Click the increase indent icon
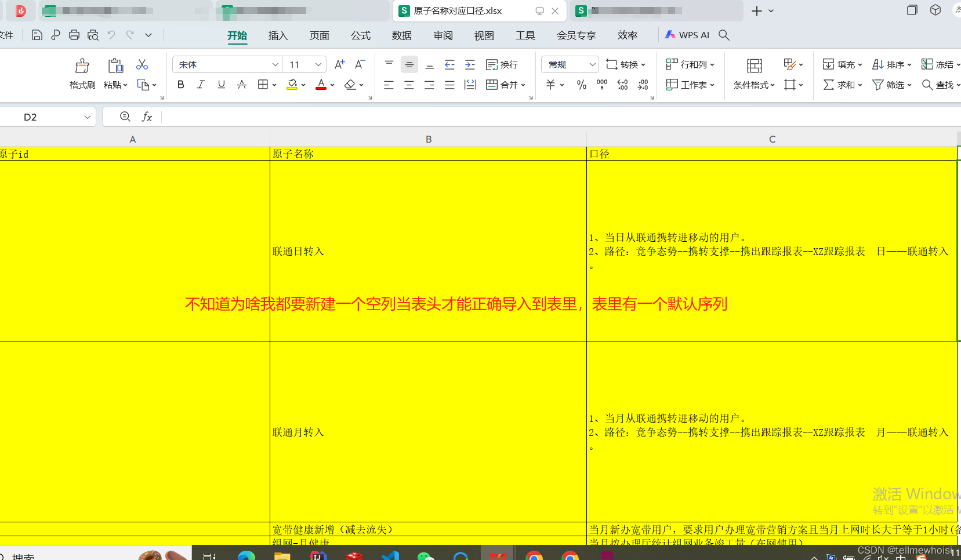This screenshot has height=560, width=961. 470,64
